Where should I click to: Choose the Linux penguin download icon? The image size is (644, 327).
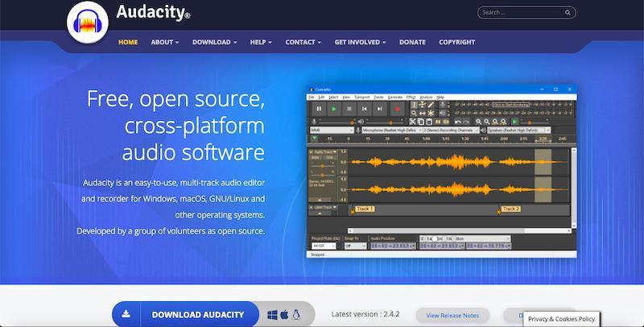coord(296,315)
